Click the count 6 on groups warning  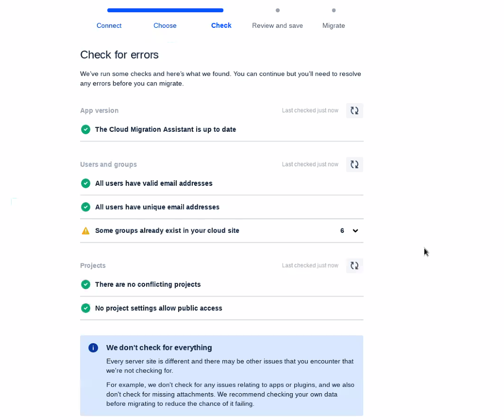342,231
